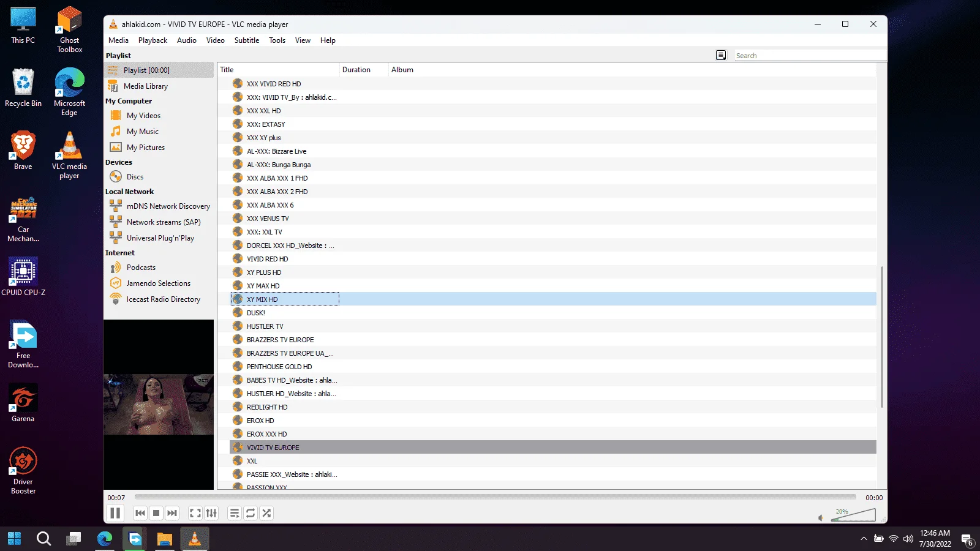Click the playlist vertical scrollbar
Screen dimensions: 980x551
[x=881, y=337]
